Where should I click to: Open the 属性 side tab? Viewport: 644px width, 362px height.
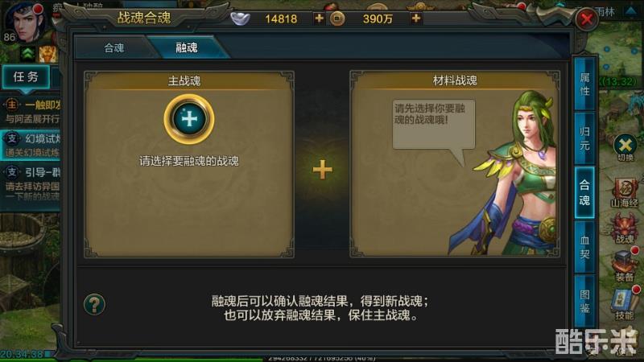[584, 84]
